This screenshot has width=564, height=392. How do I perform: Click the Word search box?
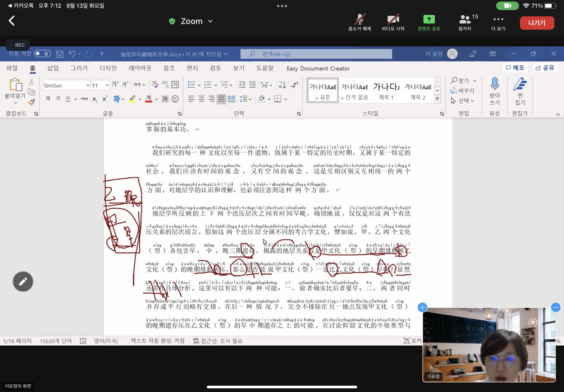[x=316, y=54]
